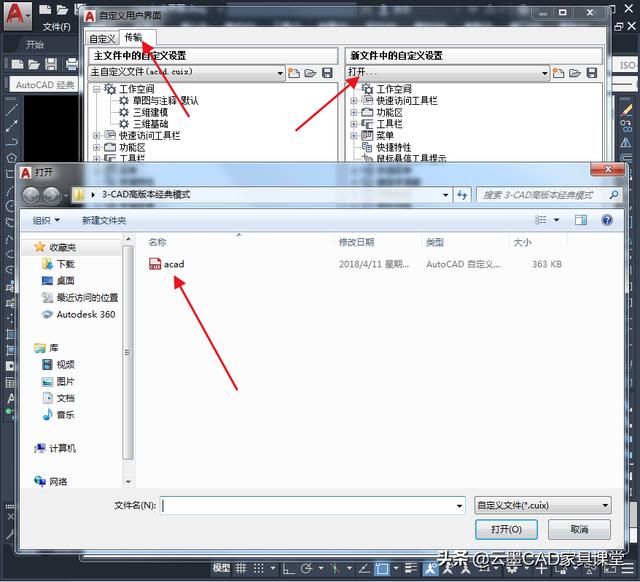Toggle polar tracking in the status bar
640x582 pixels.
pyautogui.click(x=306, y=568)
